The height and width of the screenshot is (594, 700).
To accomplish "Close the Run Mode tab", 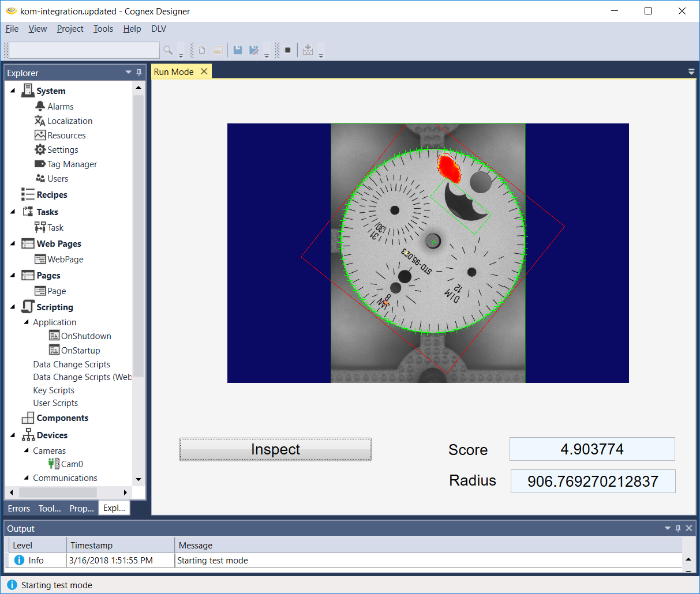I will [x=204, y=72].
